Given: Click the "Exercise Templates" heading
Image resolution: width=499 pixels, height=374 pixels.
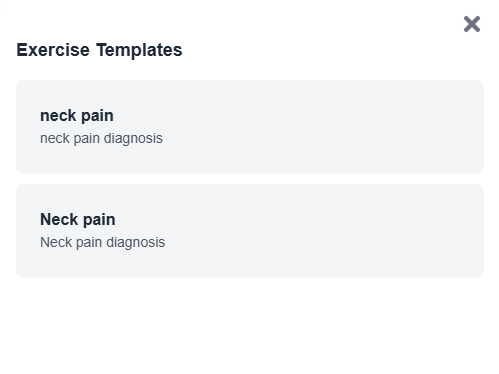Looking at the screenshot, I should pos(99,50).
